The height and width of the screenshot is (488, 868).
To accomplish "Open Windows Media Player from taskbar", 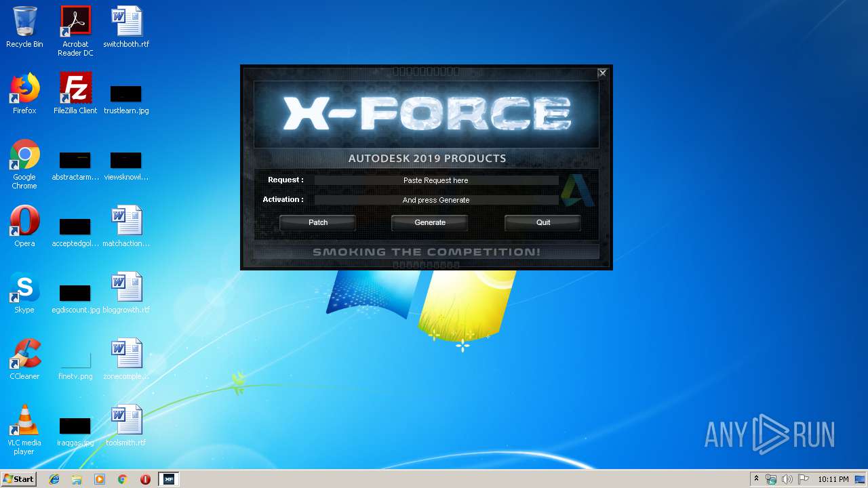I will pos(100,479).
